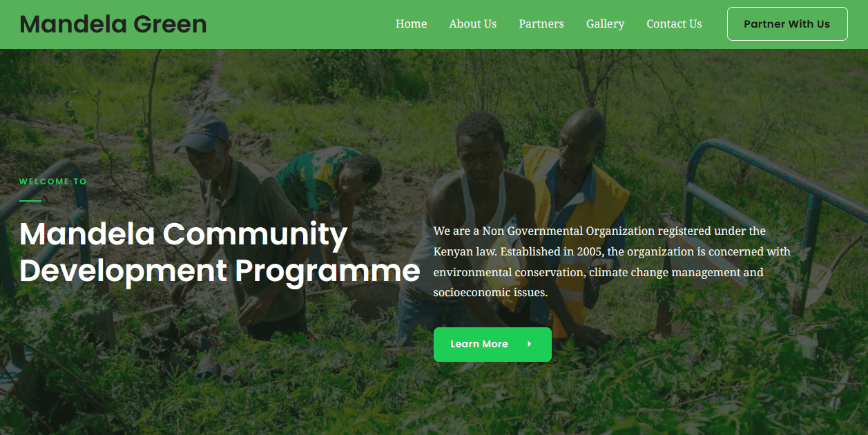Click the Mandela Green site logo
This screenshot has height=435, width=868.
point(113,24)
